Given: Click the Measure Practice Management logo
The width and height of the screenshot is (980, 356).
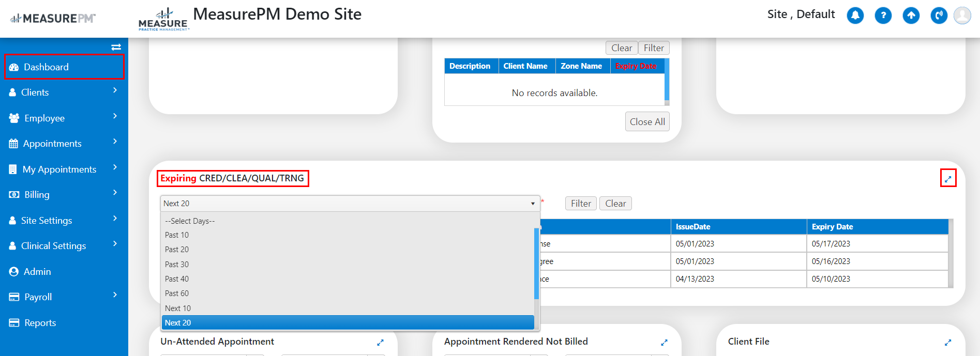Looking at the screenshot, I should point(163,20).
